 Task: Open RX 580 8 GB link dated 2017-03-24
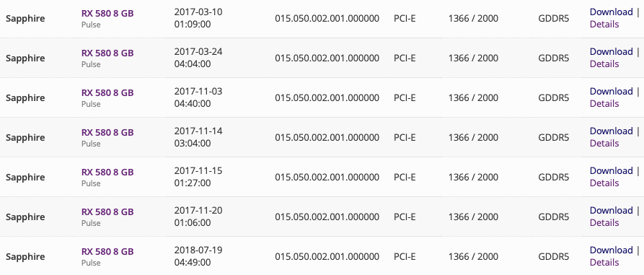(x=107, y=53)
